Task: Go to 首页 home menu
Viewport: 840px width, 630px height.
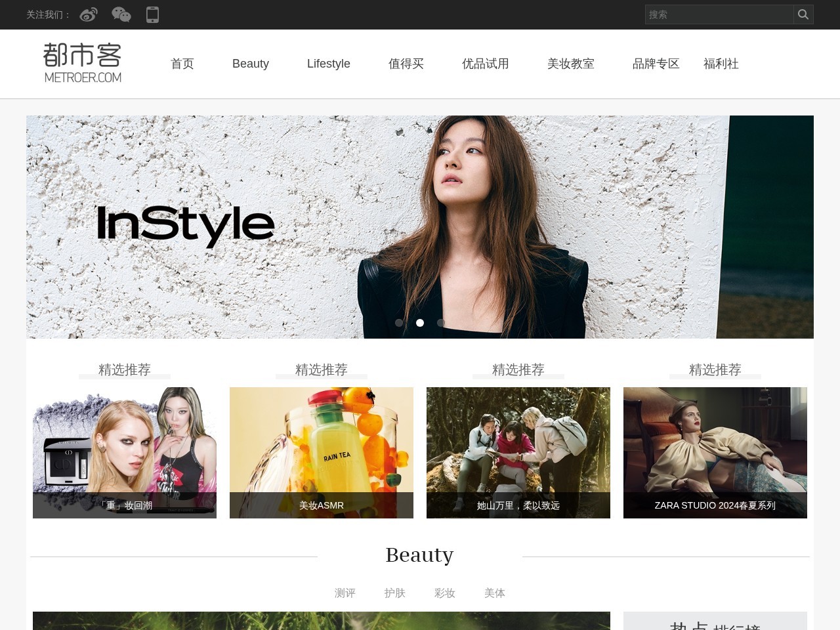Action: tap(182, 64)
